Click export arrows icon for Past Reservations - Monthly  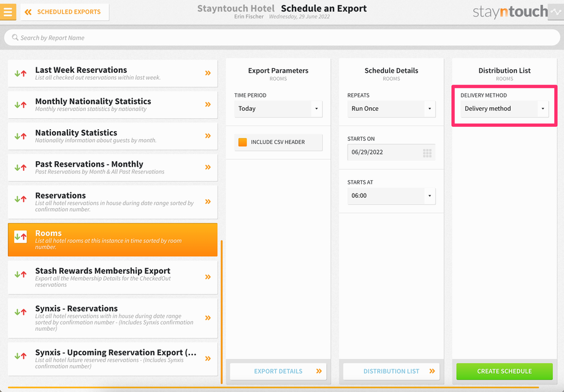point(20,167)
